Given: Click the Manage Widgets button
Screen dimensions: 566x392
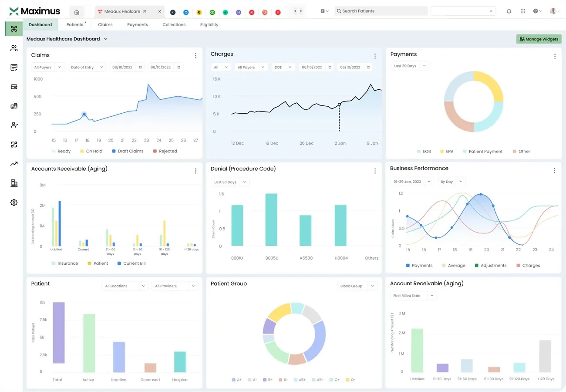Looking at the screenshot, I should click(539, 39).
